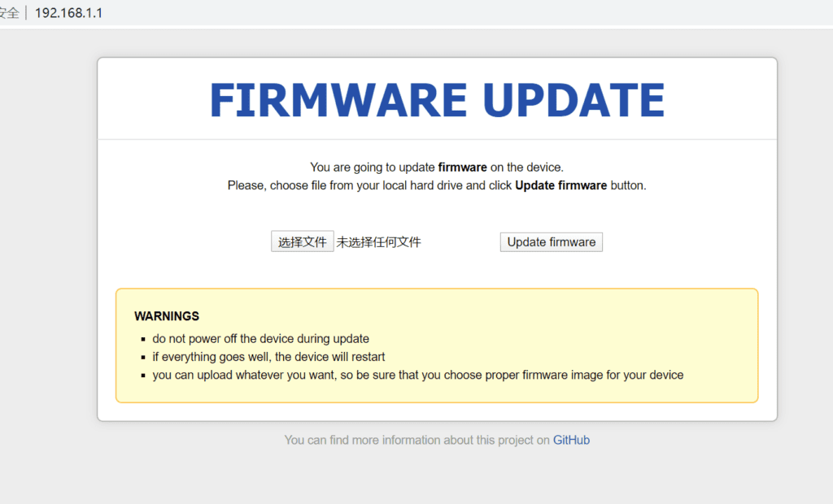The height and width of the screenshot is (504, 833).
Task: Click the word UPDATE in the page title
Action: pyautogui.click(x=574, y=101)
